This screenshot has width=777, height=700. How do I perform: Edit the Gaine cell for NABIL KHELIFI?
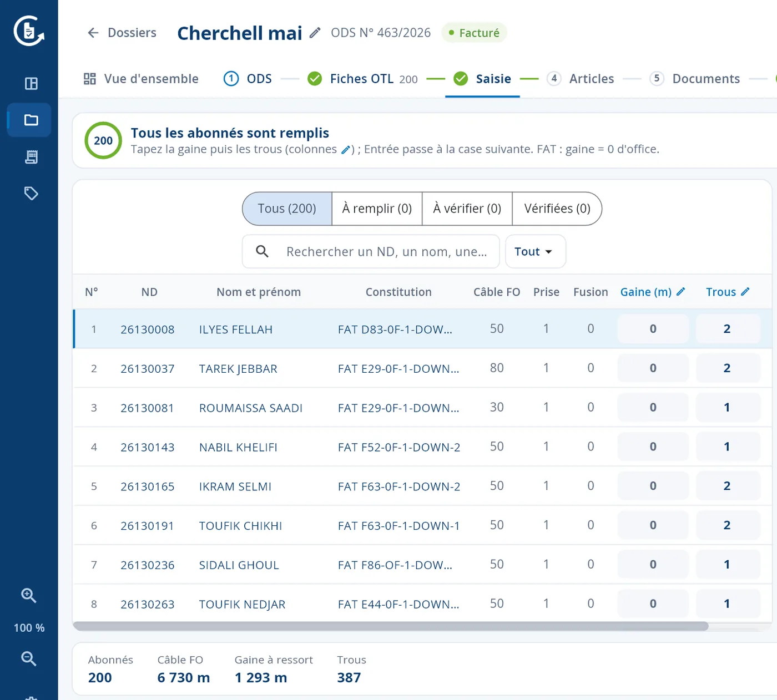(x=653, y=447)
